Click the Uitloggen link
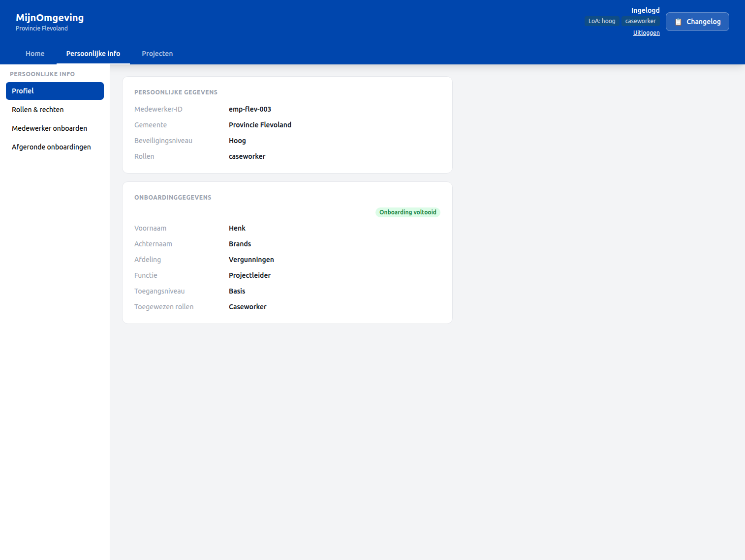This screenshot has width=745, height=560. 646,32
